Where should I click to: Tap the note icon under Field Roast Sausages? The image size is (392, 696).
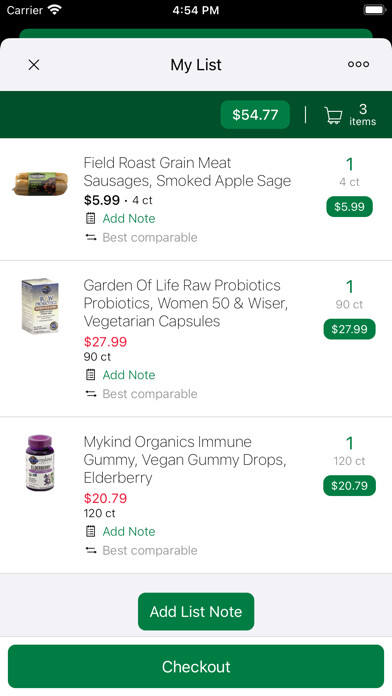tap(91, 218)
